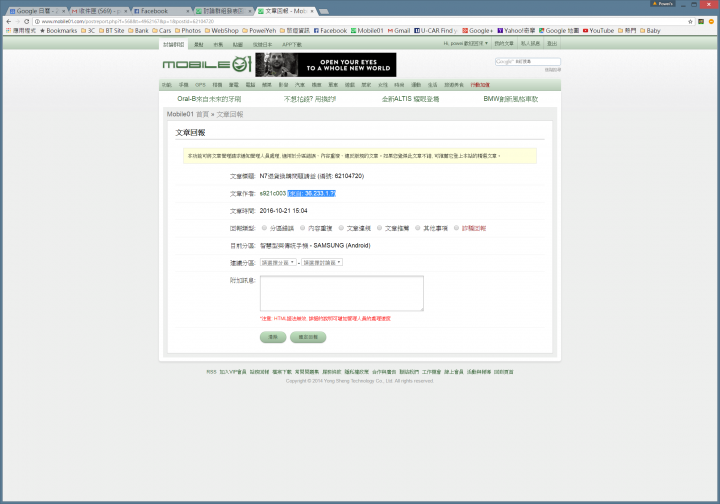
Task: Close the Facebook browser tab
Action: (x=188, y=11)
